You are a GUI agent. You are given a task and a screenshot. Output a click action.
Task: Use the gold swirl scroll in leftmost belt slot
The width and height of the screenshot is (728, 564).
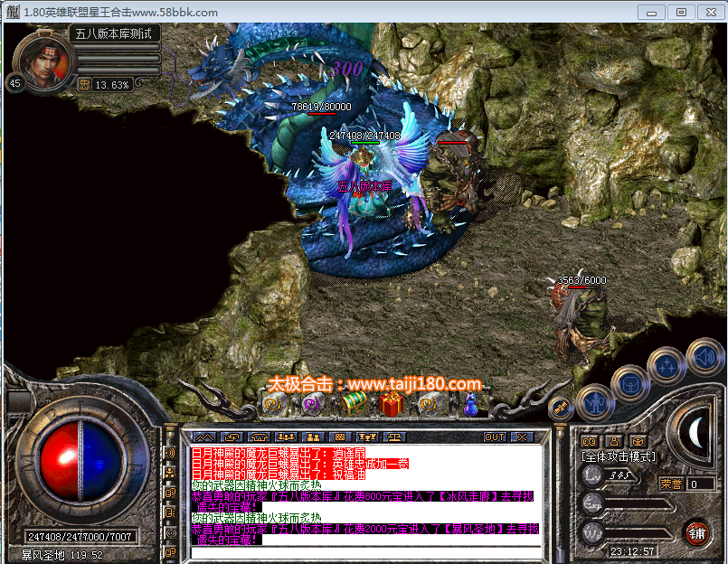click(x=275, y=404)
